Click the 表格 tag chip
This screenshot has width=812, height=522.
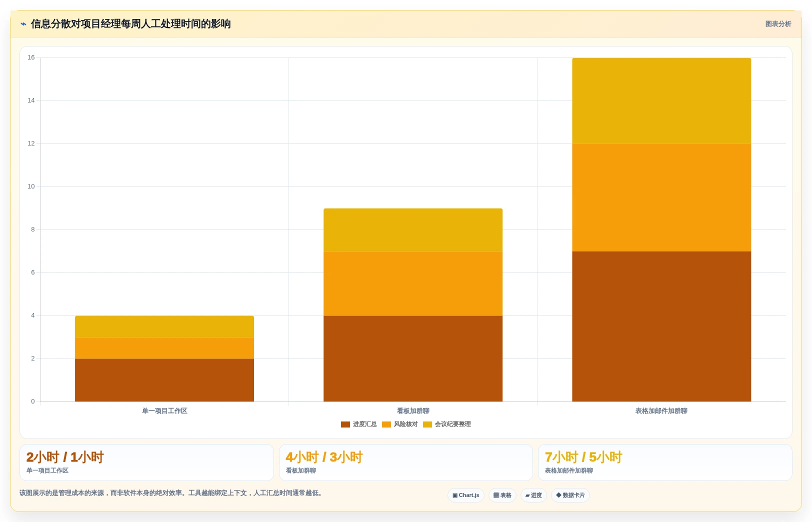(x=502, y=495)
